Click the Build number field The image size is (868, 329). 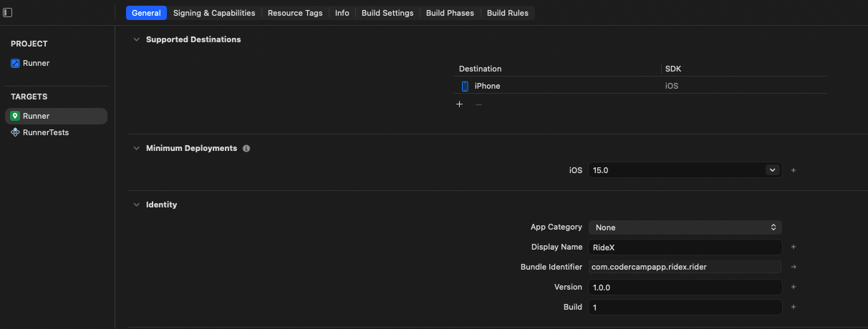click(685, 307)
